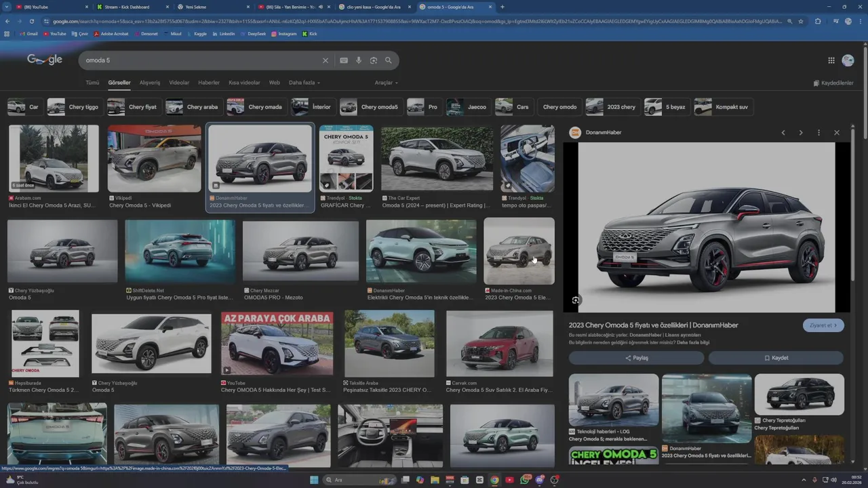Bookmark this page with star icon
Viewport: 868px width, 488px height.
pos(801,22)
